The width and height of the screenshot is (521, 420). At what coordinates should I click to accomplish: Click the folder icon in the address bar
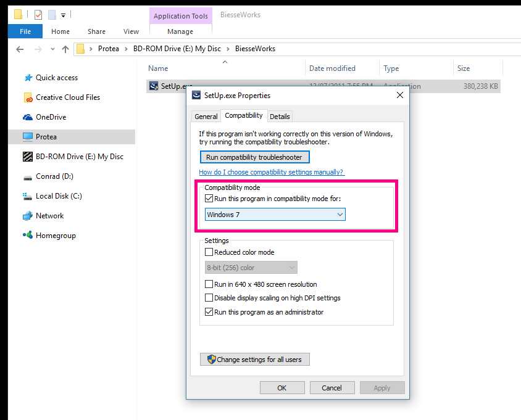pos(80,49)
